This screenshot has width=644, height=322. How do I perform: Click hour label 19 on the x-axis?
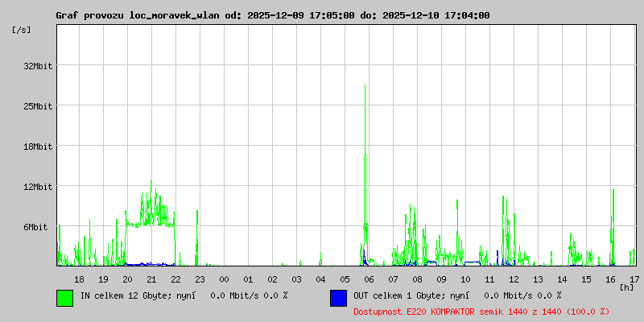(x=103, y=279)
